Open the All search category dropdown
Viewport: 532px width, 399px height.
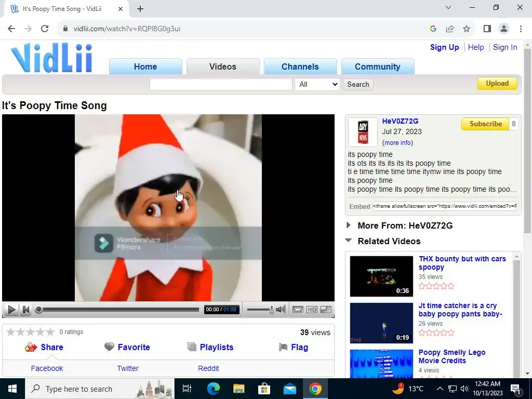click(317, 84)
